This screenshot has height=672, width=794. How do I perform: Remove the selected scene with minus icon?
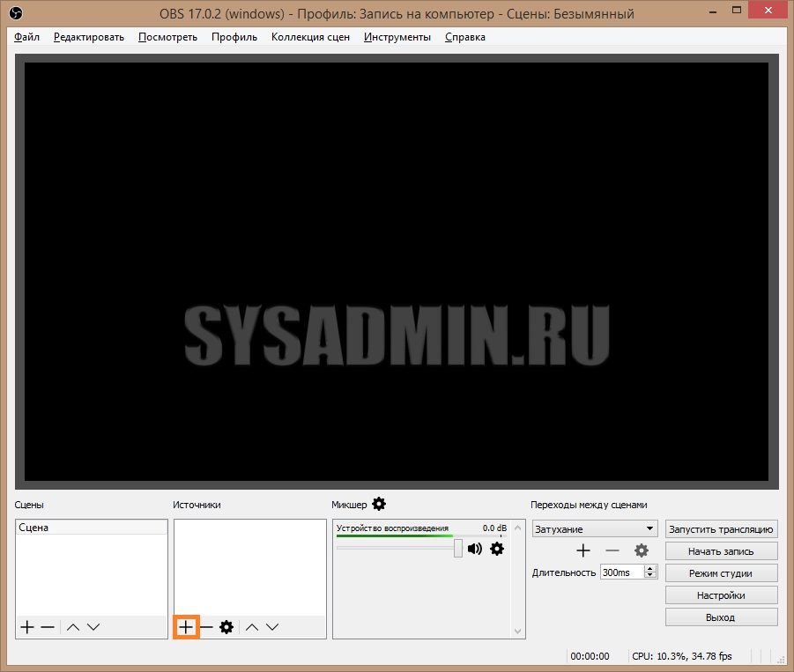[48, 627]
